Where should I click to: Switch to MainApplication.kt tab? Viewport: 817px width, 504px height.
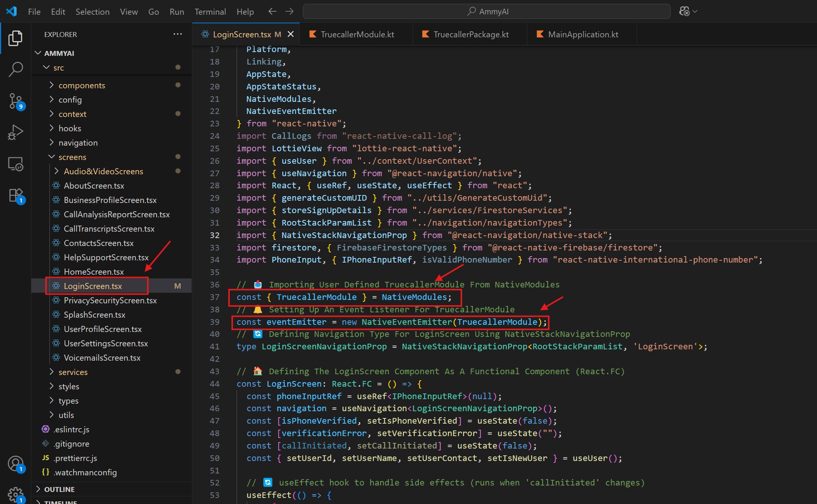pyautogui.click(x=582, y=34)
